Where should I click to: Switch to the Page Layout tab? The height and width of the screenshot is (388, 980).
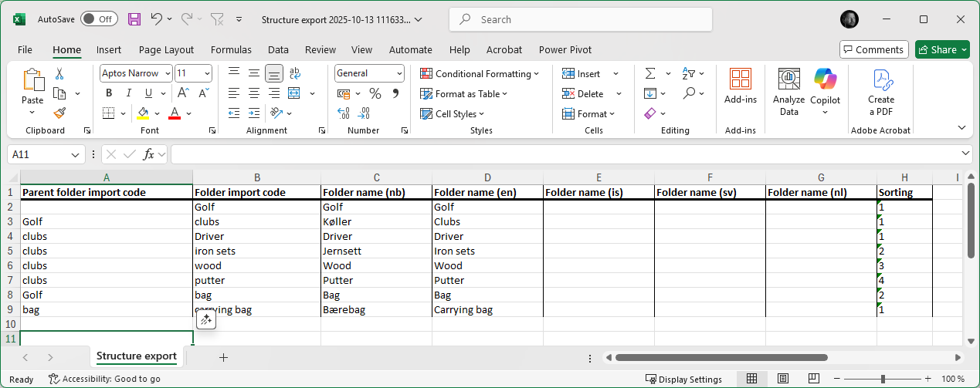[166, 49]
